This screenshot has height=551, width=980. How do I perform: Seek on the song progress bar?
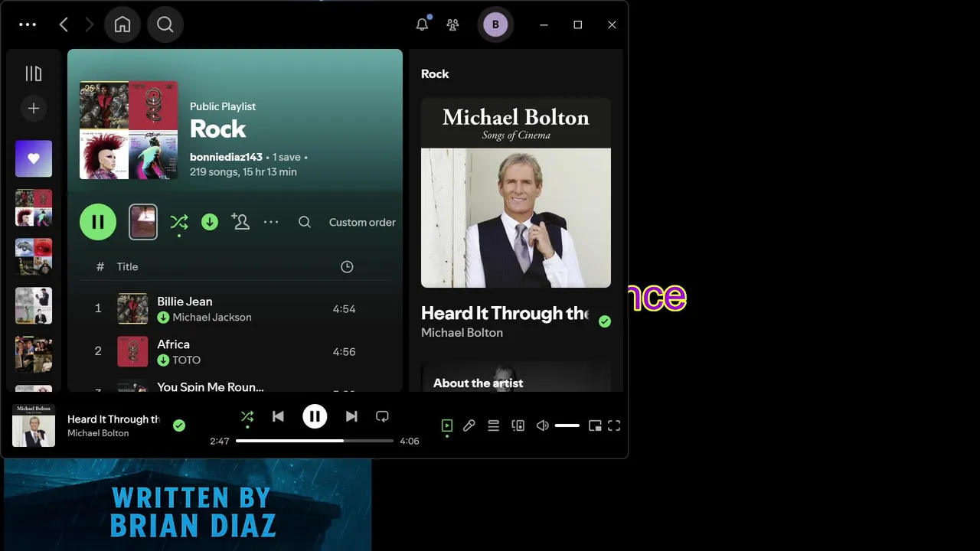click(315, 441)
